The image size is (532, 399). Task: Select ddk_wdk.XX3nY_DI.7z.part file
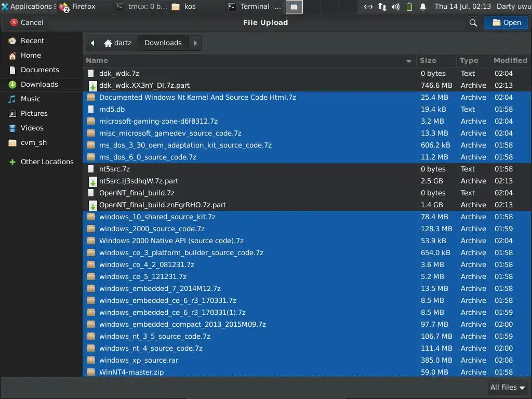point(307,86)
